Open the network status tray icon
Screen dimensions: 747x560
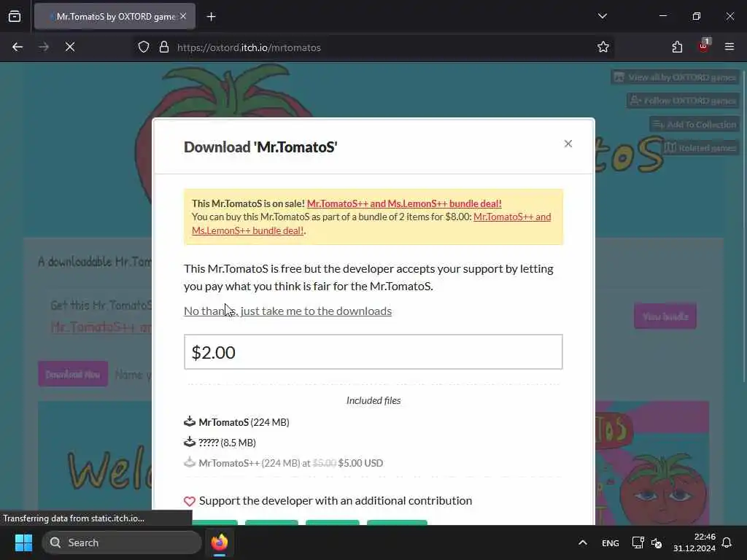pos(638,542)
